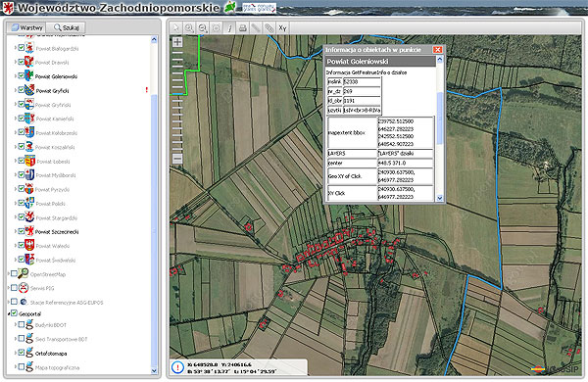Expand the Powiat Kołobrzeski tree node
The width and height of the screenshot is (588, 382).
(16, 132)
